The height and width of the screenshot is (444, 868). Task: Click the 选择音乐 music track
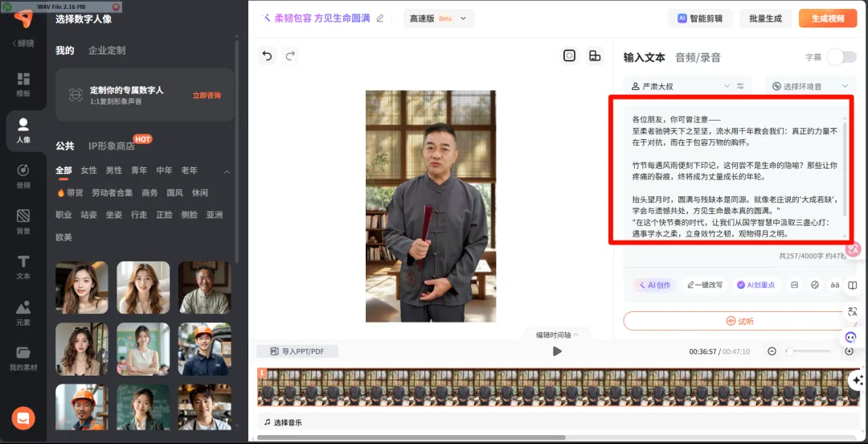coord(559,422)
